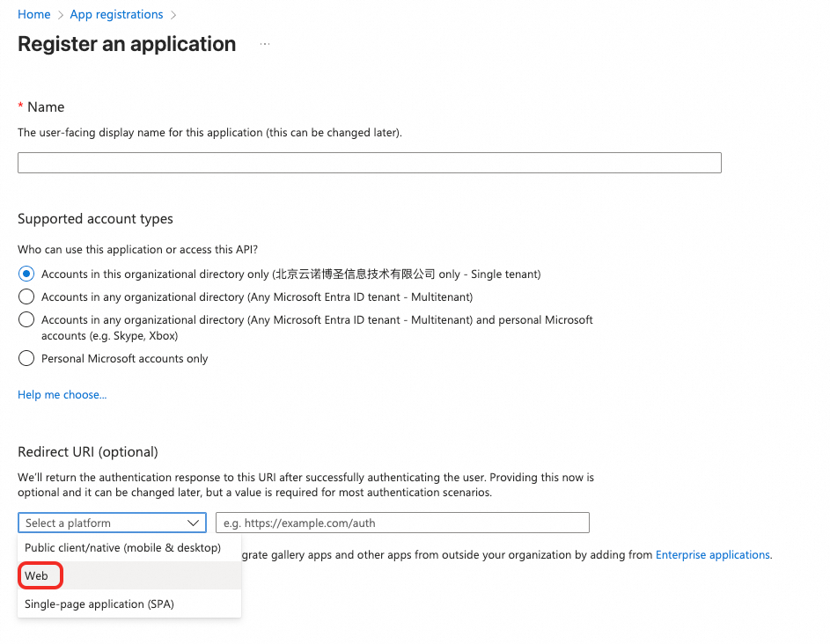830x644 pixels.
Task: Open the App registrations breadcrumb
Action: 116,14
